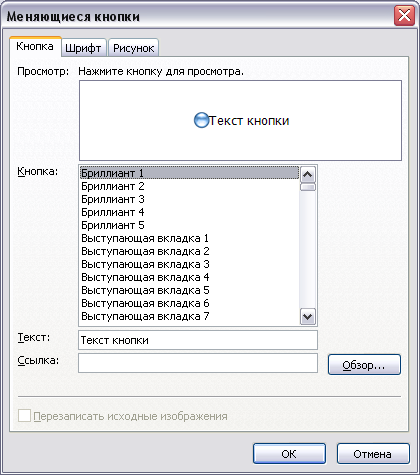Confirm with the OK button
Viewport: 420px width, 475px height.
tap(289, 454)
